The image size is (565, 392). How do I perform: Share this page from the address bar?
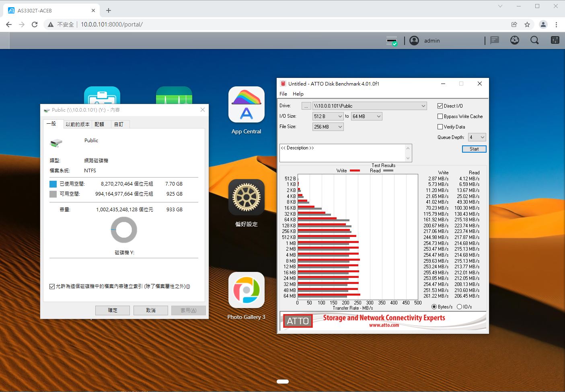[x=514, y=24]
